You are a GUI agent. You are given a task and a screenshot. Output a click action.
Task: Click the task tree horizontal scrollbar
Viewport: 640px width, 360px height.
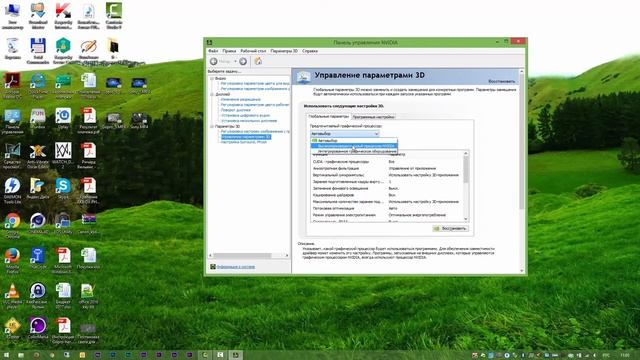point(249,256)
